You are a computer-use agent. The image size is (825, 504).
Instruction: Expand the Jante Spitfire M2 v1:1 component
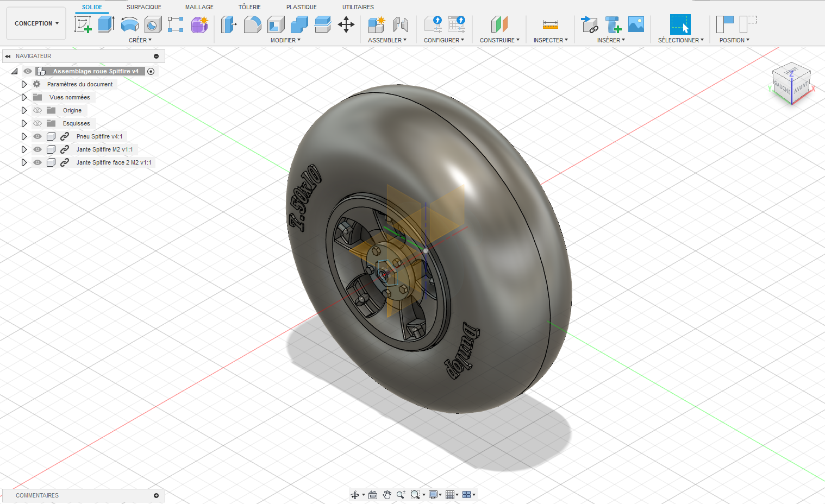coord(24,149)
